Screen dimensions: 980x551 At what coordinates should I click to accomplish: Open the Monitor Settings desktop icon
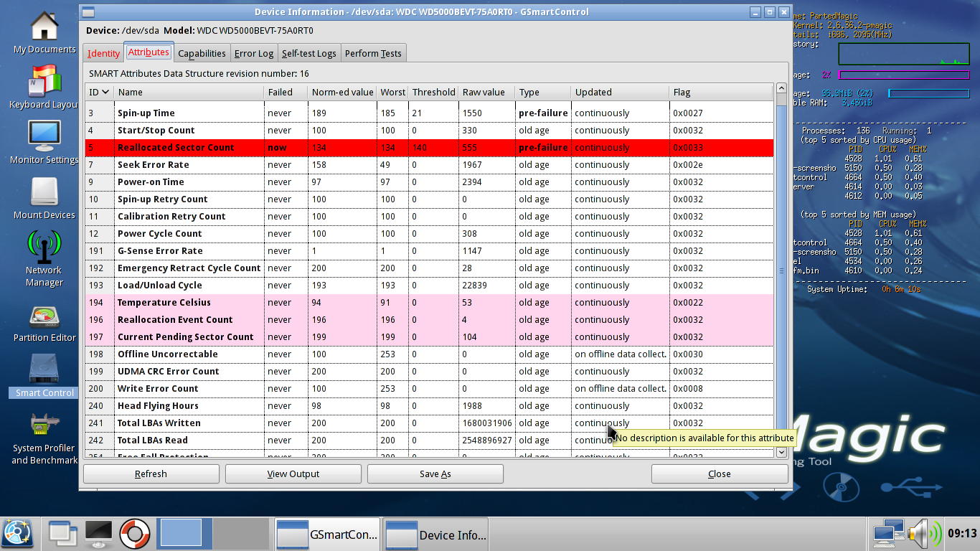44,143
